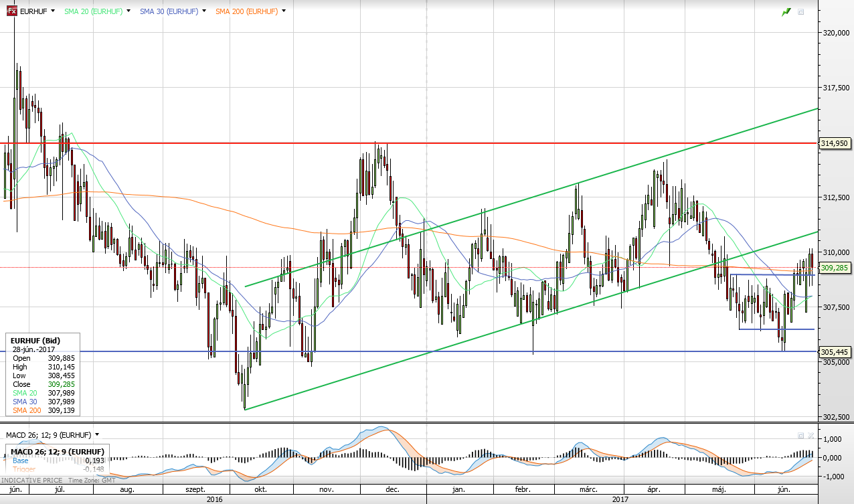Screen dimensions: 854x504
Task: Click the márc. month on time axis
Action: point(588,490)
